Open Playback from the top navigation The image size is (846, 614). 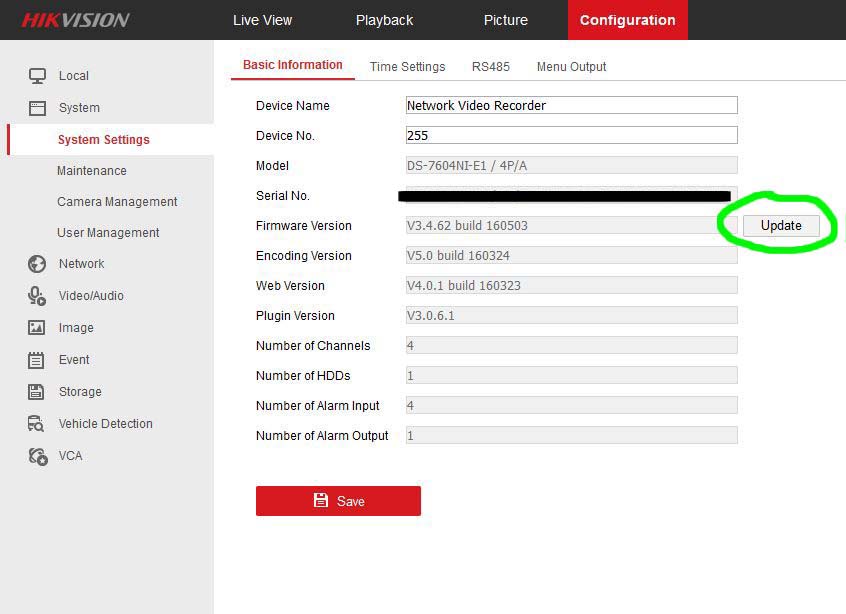(384, 20)
